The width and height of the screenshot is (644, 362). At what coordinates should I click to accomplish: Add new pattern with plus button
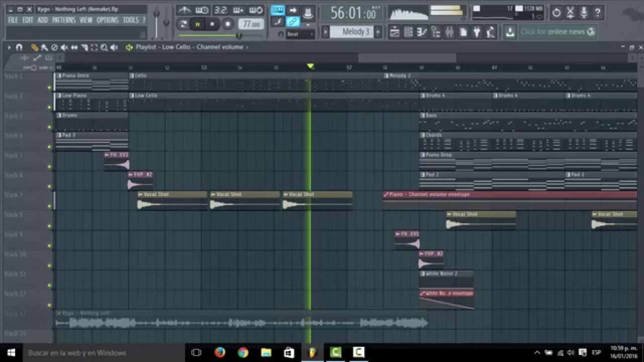378,32
